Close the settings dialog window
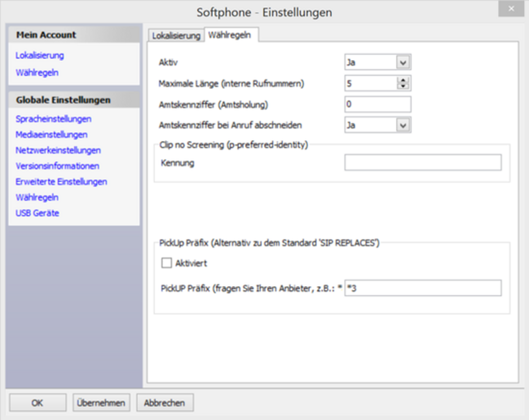 click(511, 9)
